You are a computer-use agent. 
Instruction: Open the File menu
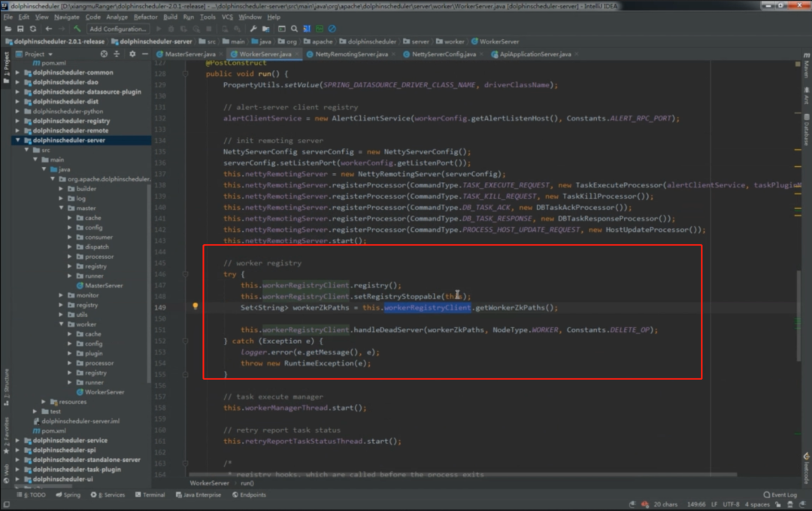pyautogui.click(x=8, y=17)
